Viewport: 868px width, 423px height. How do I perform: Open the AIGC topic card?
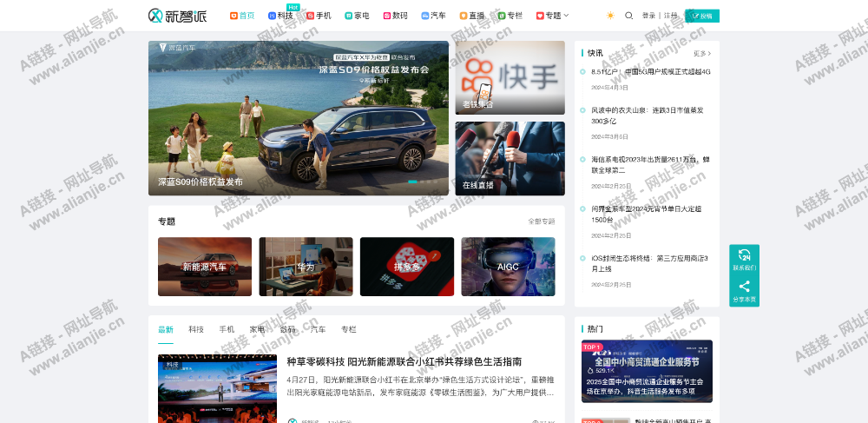tap(508, 267)
